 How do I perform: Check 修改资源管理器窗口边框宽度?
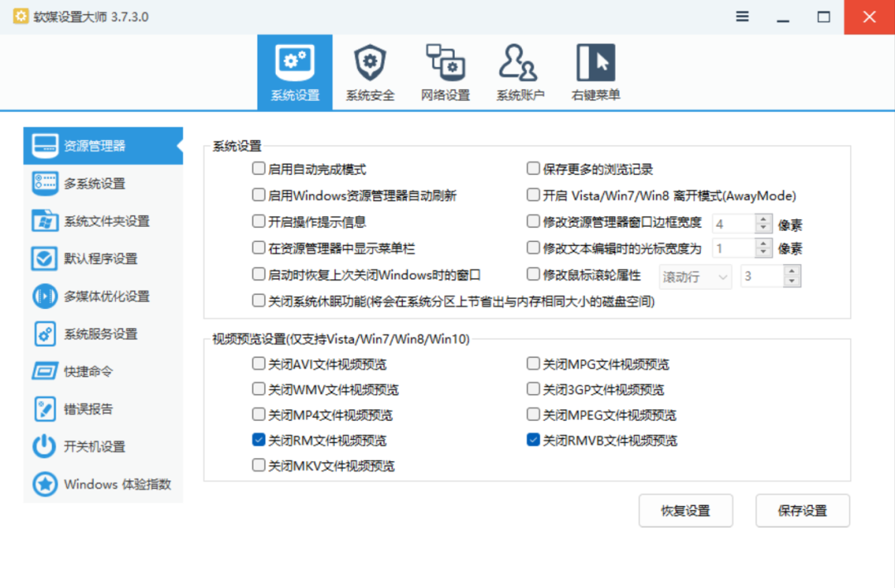click(x=533, y=221)
